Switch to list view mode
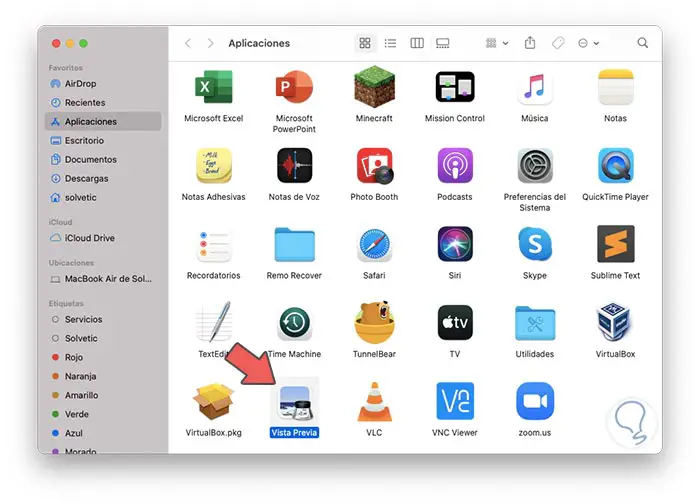Image resolution: width=700 pixels, height=504 pixels. [x=391, y=44]
